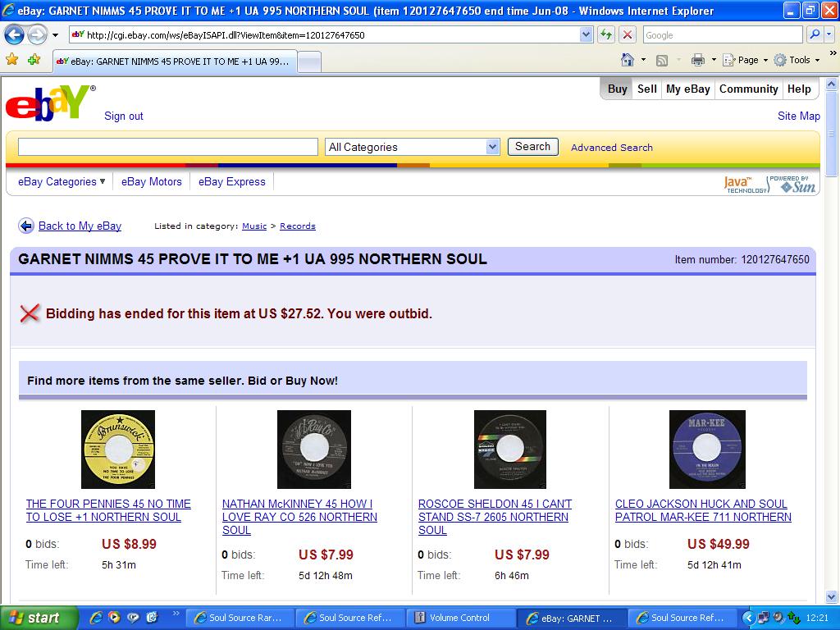Click the Sign out link

pos(124,116)
